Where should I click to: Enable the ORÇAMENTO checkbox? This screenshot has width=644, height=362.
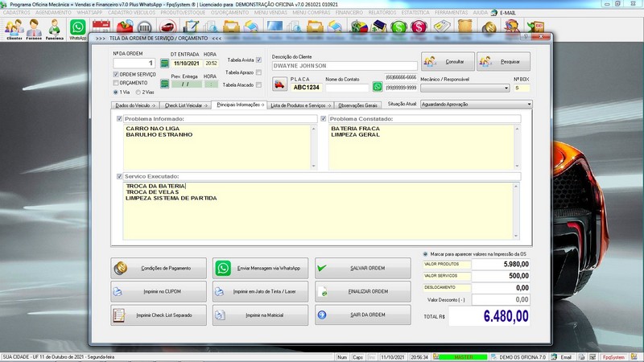(116, 83)
